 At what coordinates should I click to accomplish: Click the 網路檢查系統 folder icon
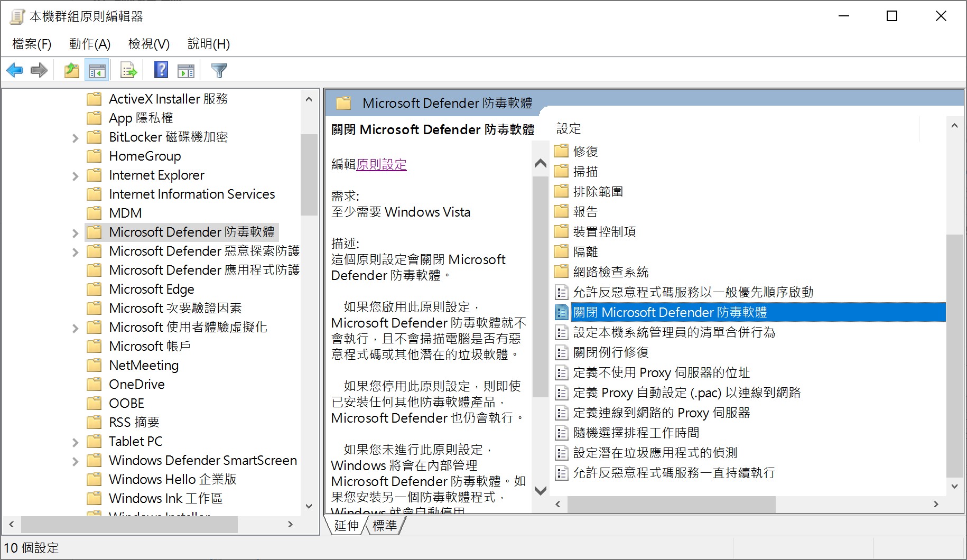pyautogui.click(x=561, y=272)
